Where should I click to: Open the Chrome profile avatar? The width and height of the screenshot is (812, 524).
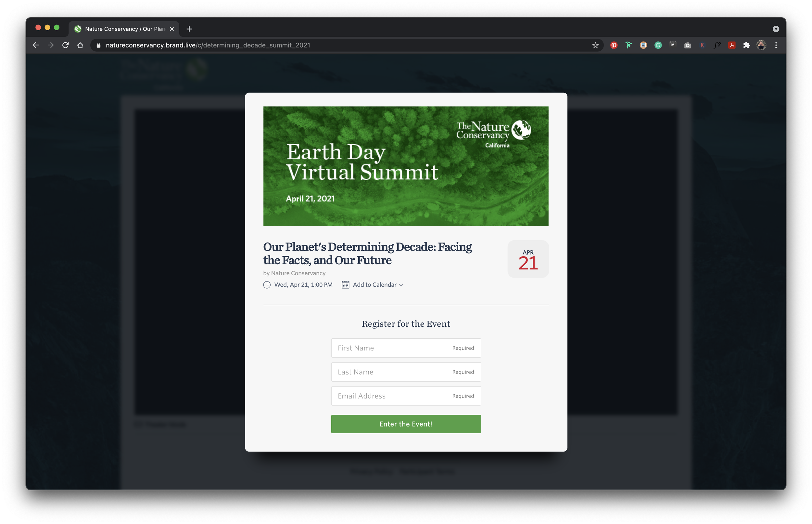pyautogui.click(x=761, y=45)
